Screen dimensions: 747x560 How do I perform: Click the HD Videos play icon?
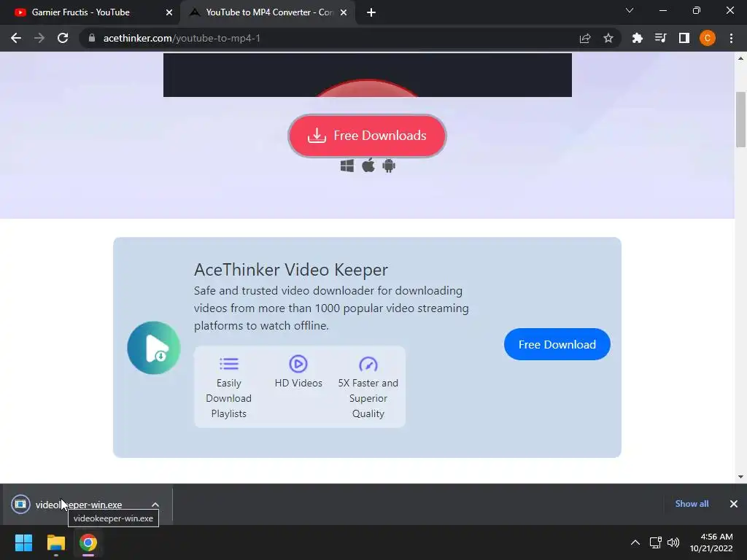coord(298,364)
